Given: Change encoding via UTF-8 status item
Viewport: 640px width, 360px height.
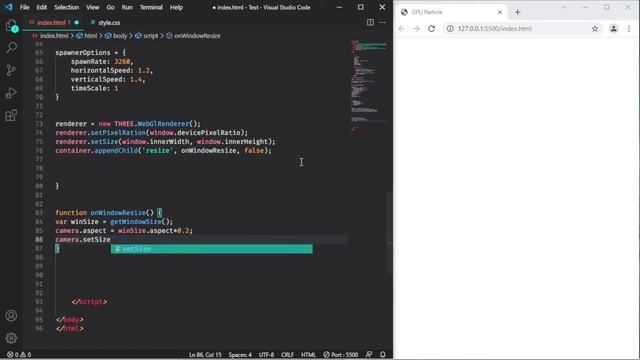Looking at the screenshot, I should click(267, 355).
